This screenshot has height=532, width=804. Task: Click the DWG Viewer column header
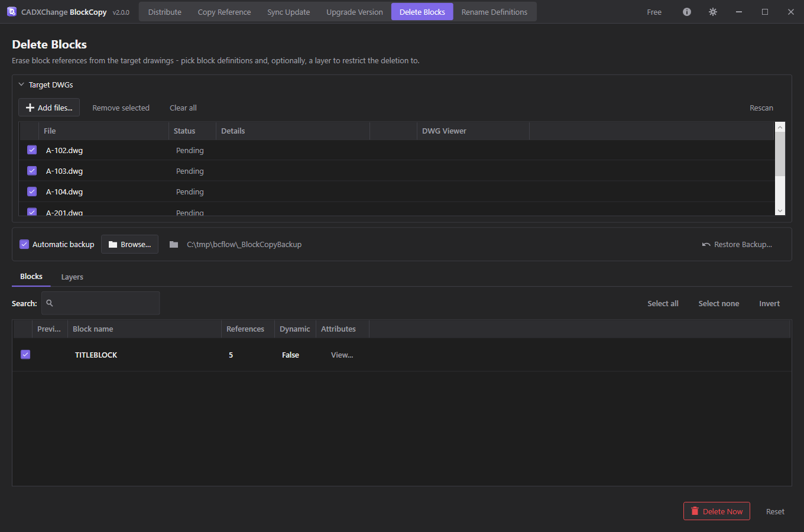tap(473, 131)
